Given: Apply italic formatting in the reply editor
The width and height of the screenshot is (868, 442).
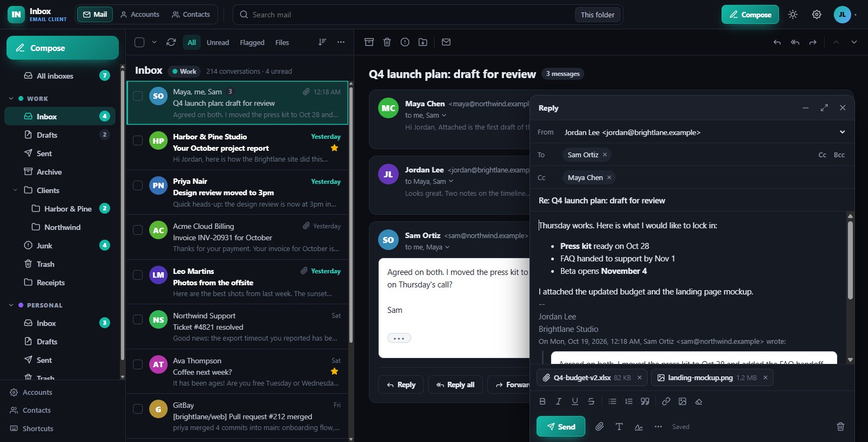Looking at the screenshot, I should [x=559, y=401].
